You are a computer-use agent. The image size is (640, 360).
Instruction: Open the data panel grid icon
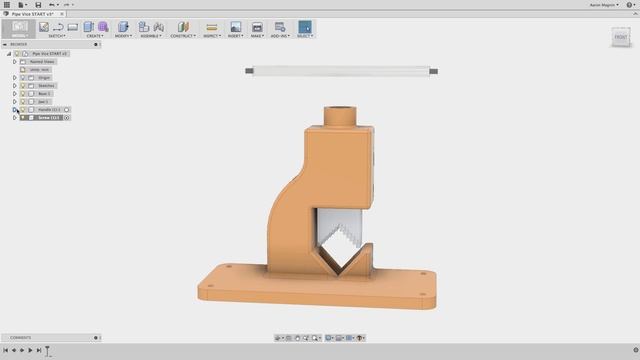click(x=7, y=5)
